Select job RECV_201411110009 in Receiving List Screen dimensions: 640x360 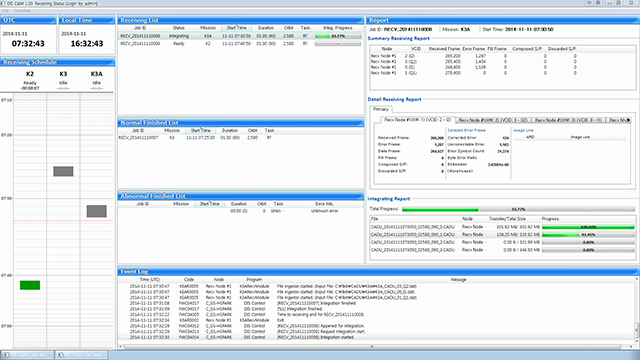pos(241,43)
